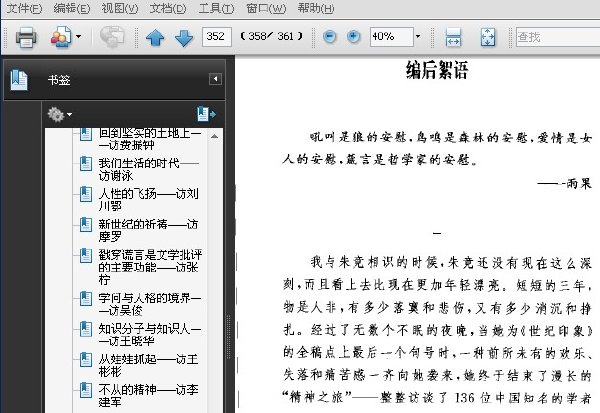Open the 窗口(W) menu

pos(266,8)
